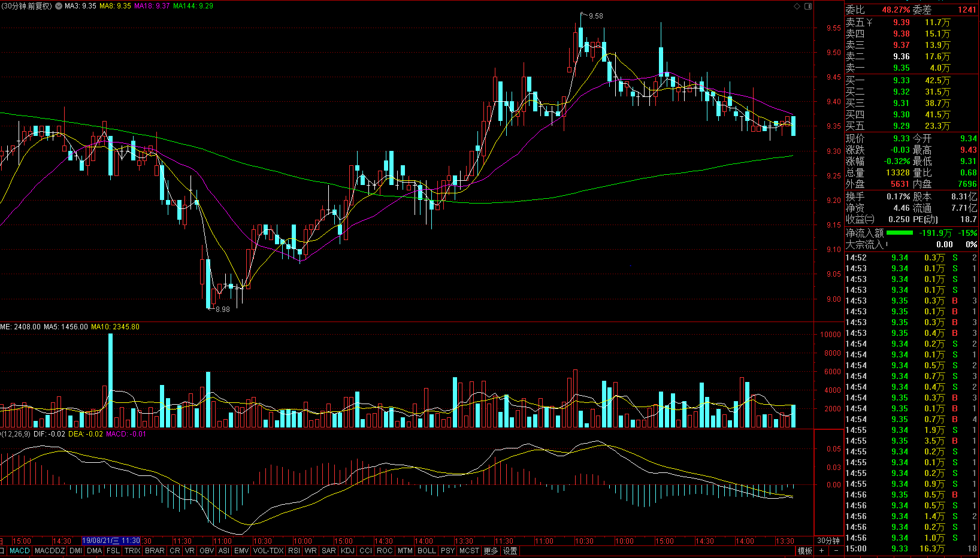This screenshot has width=980, height=558.
Task: Open the FSL indicator tab
Action: (x=113, y=551)
